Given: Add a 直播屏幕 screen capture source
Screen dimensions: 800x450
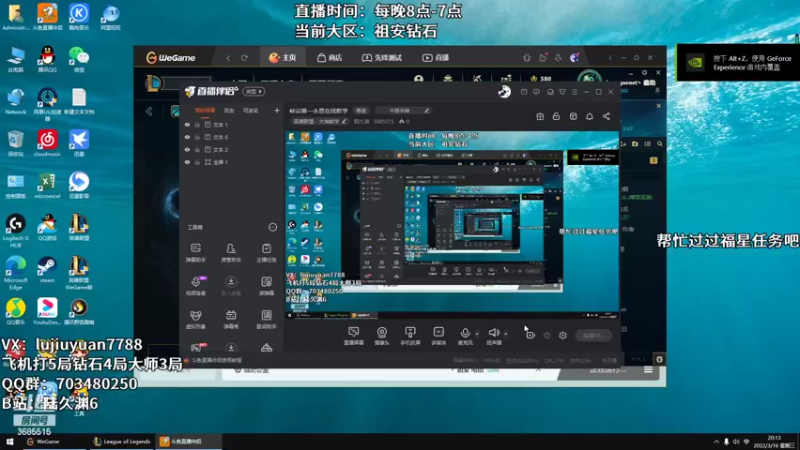Looking at the screenshot, I should (x=353, y=336).
